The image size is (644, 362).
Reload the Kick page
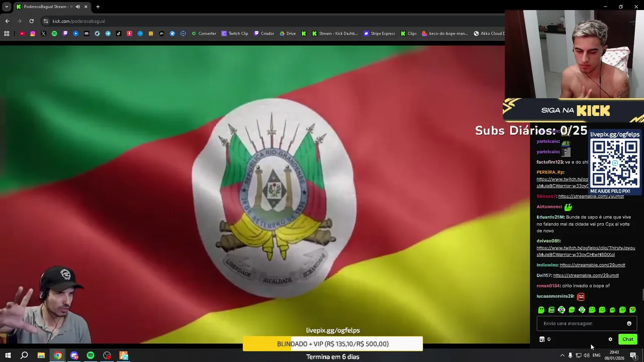coord(31,21)
